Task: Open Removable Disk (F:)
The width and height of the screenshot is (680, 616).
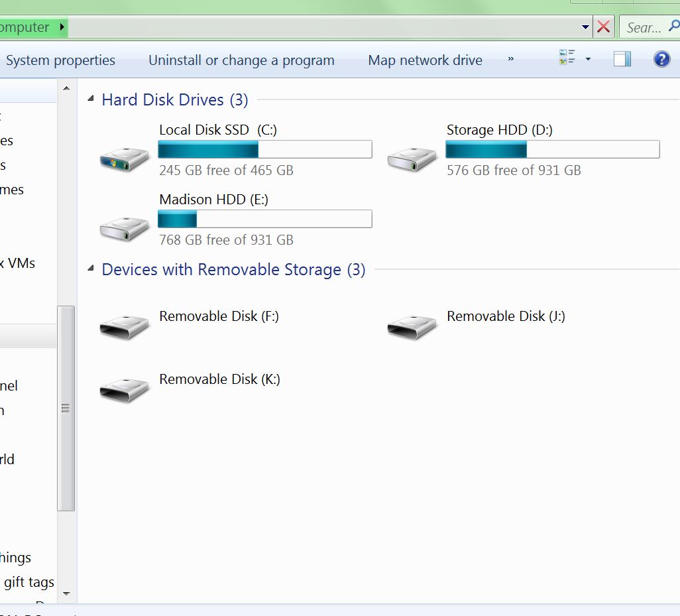Action: (x=219, y=316)
